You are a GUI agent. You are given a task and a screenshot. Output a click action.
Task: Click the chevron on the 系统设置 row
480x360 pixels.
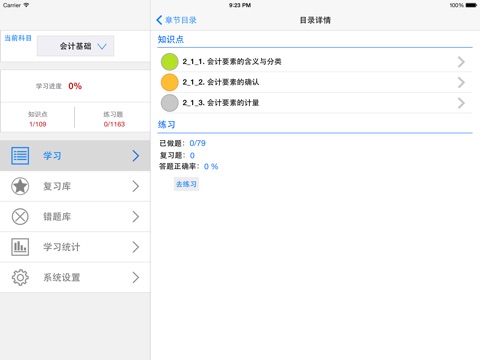pyautogui.click(x=136, y=277)
